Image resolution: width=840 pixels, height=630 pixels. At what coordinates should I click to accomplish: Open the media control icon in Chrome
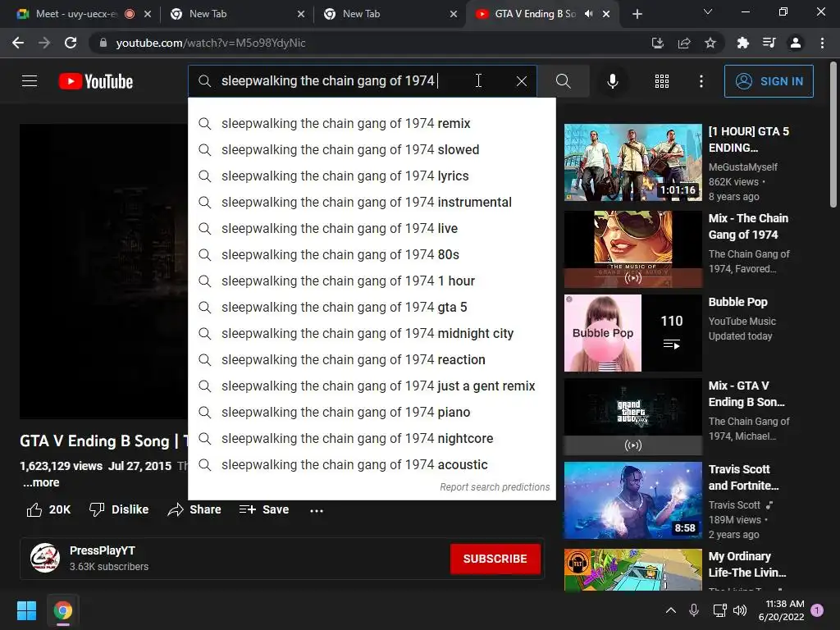pos(769,43)
